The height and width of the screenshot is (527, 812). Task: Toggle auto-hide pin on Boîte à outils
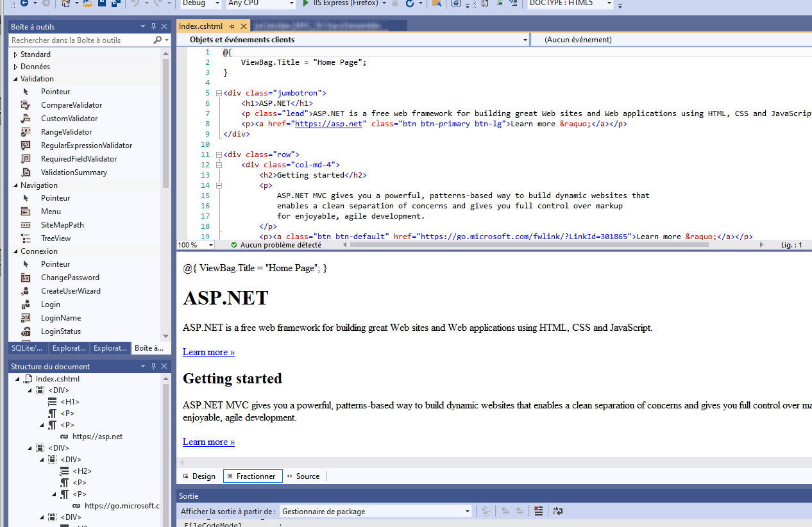(x=154, y=26)
